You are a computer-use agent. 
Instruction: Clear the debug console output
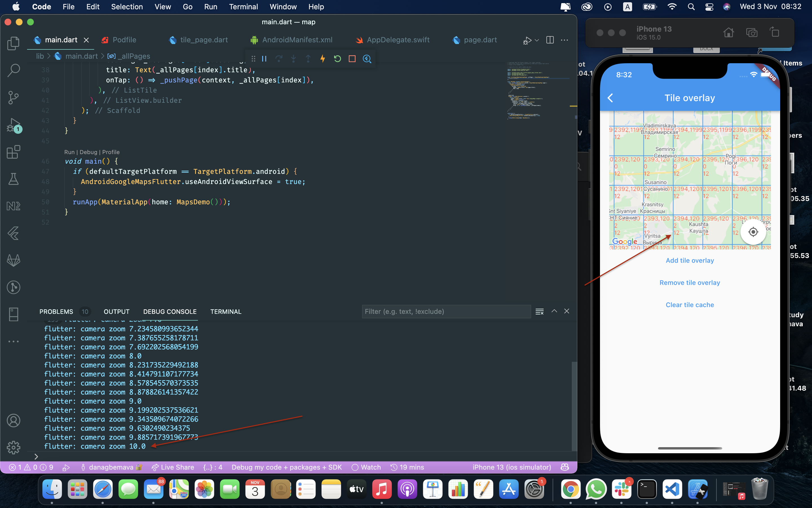[540, 312]
